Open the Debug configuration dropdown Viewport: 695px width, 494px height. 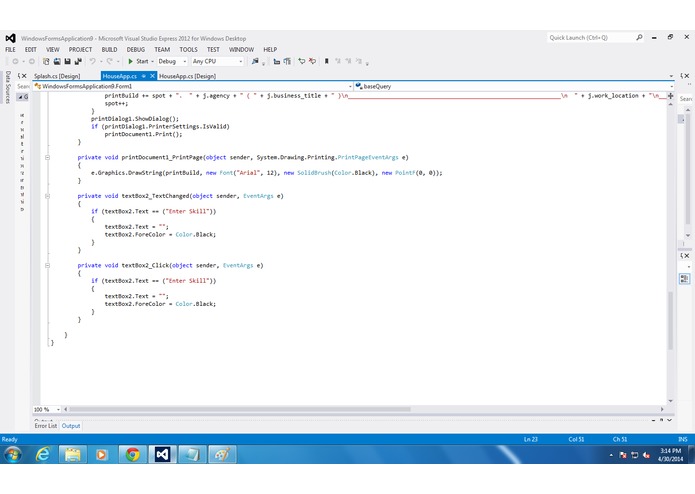click(172, 62)
